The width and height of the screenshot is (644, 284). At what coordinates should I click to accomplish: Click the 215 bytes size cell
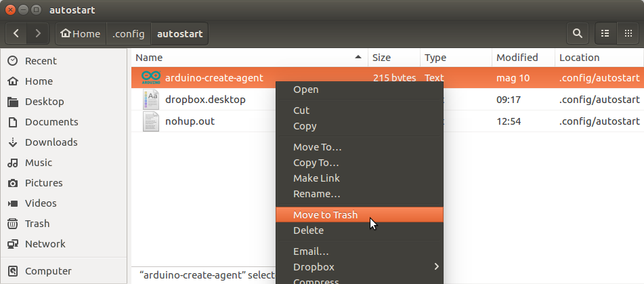[x=394, y=78]
